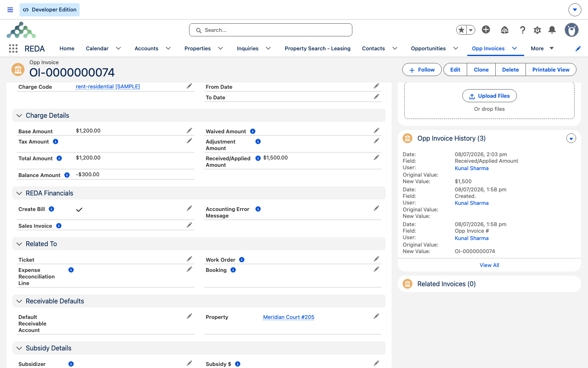The width and height of the screenshot is (588, 368).
Task: Collapse the Receivable Defaults section
Action: [x=19, y=301]
